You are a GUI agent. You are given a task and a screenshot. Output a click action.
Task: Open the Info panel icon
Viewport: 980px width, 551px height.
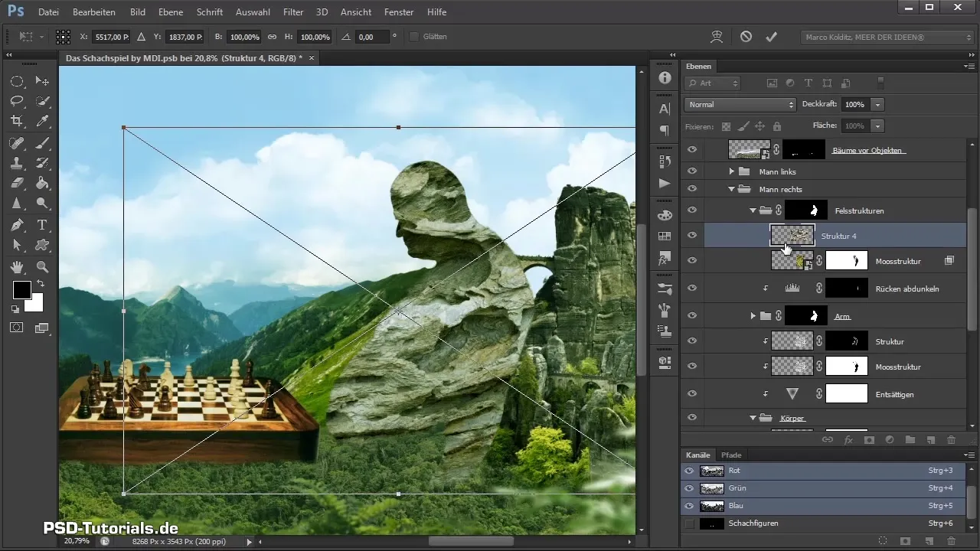665,78
